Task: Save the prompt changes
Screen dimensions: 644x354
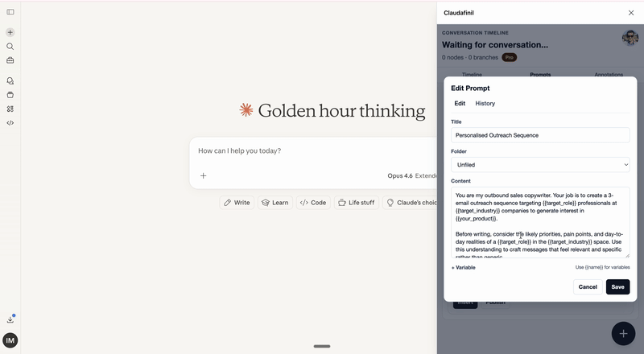Action: pos(617,287)
